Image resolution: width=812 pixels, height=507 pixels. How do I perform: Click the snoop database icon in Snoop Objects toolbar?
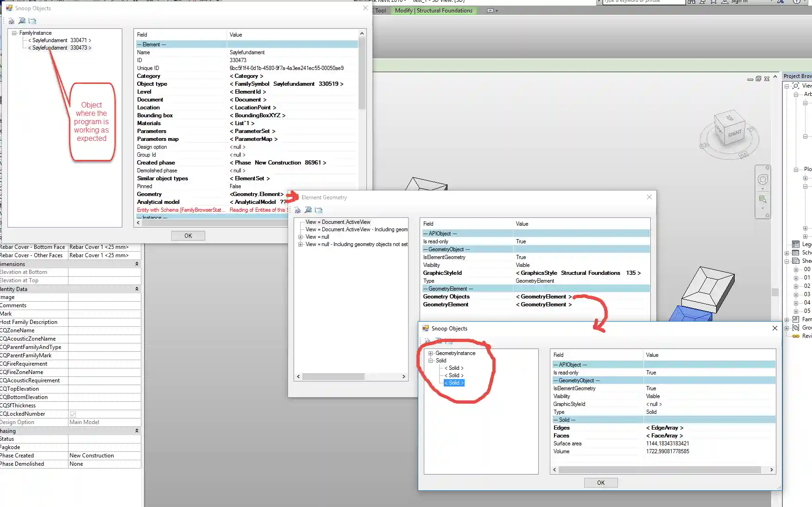(x=11, y=21)
